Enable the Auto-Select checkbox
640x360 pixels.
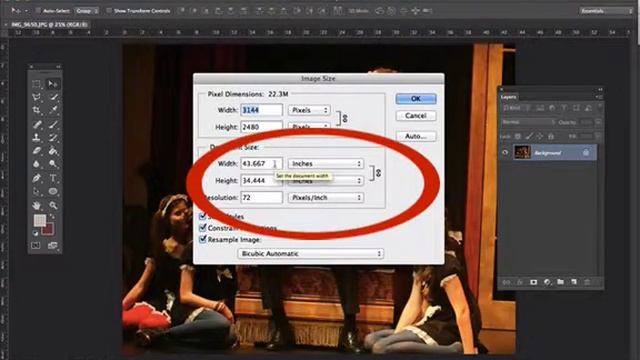click(38, 11)
